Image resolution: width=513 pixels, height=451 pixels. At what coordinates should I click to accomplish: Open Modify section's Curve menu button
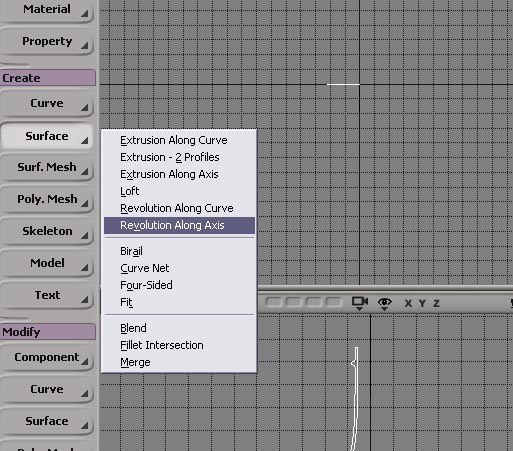tap(47, 390)
